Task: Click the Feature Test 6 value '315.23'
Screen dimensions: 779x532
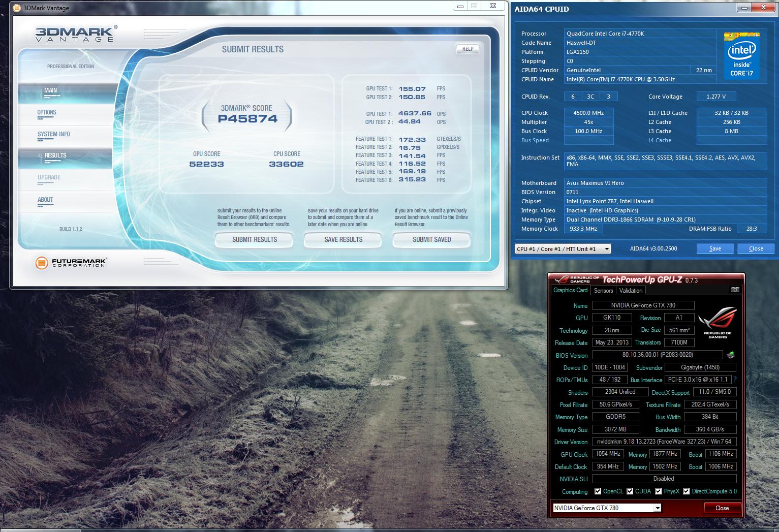Action: (412, 180)
